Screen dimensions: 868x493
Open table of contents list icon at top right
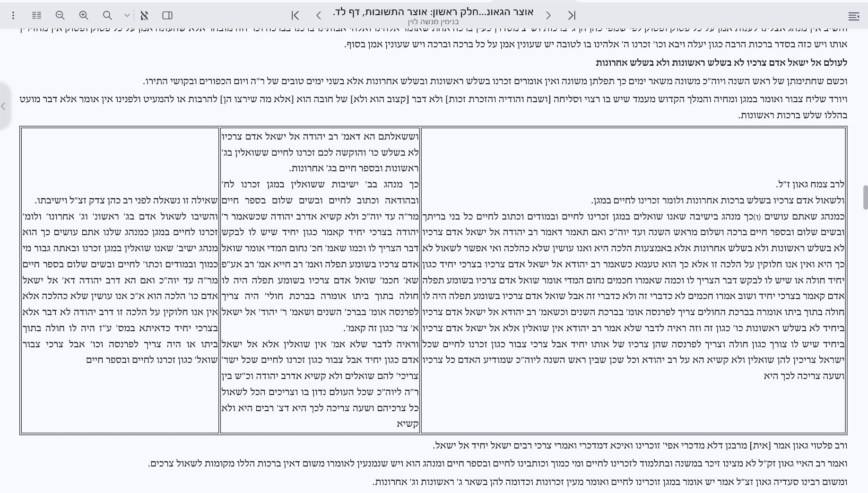854,17
